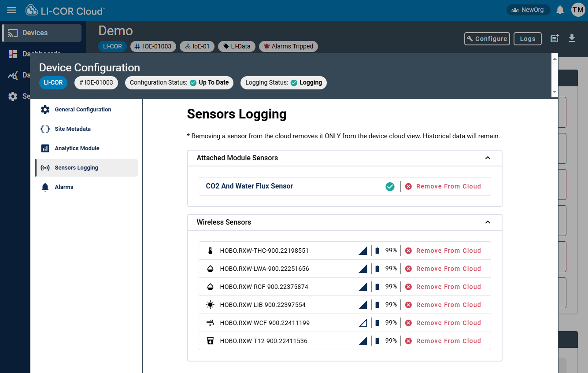The image size is (588, 373).
Task: Click the battery icon for HOBO.RXW-T12-900
Action: 377,340
